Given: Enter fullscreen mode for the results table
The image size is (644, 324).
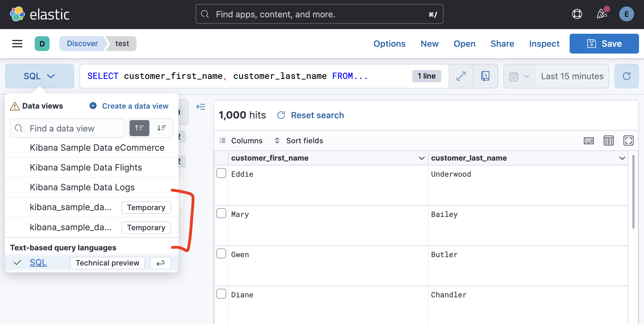Looking at the screenshot, I should (x=629, y=140).
